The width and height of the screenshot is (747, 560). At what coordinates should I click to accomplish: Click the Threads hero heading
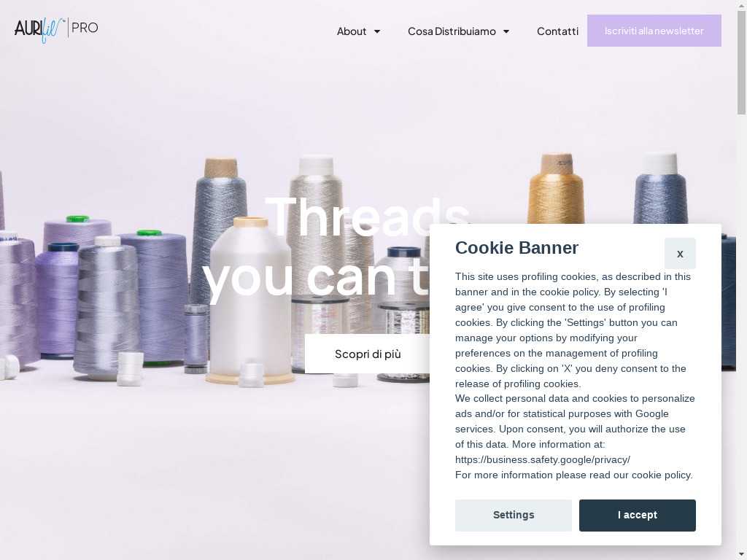tap(368, 217)
